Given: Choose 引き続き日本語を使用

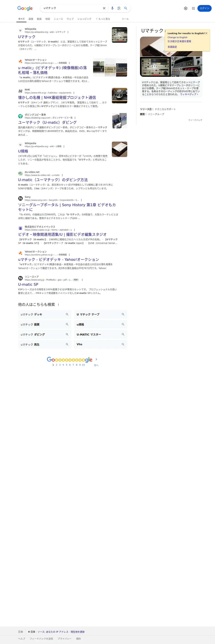Looking at the screenshot, I should (x=179, y=41).
